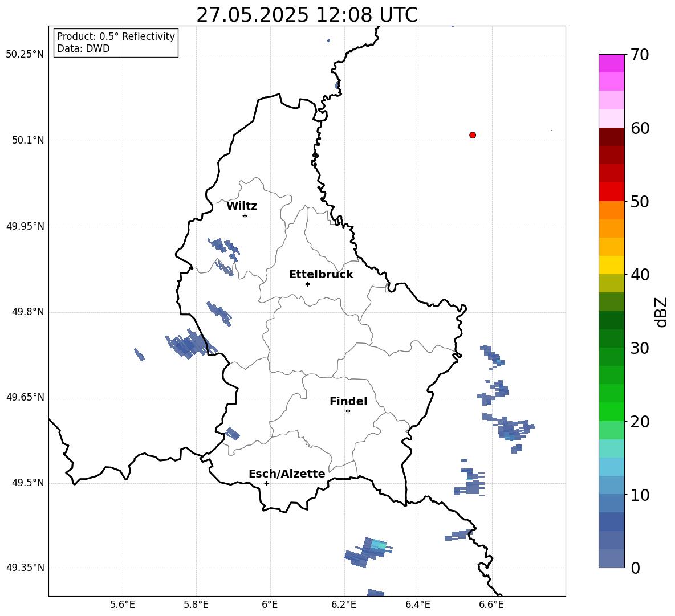The image size is (675, 616).
Task: Click the Esch/Alzette city label
Action: pos(287,474)
